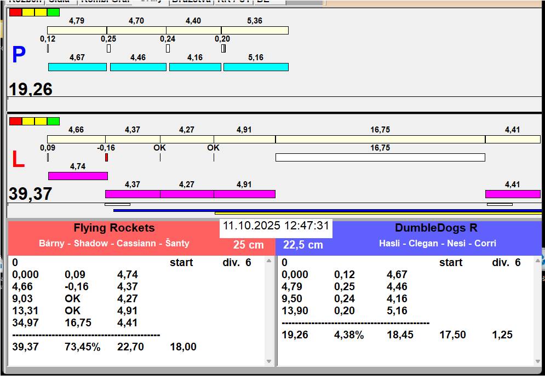This screenshot has height=392, width=545.
Task: Click the blue P lane letter
Action: pos(19,55)
